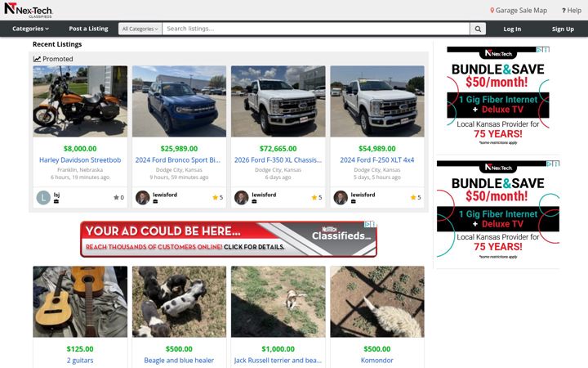Click lewisford avatar on F-250 card
588x368 pixels.
click(341, 198)
